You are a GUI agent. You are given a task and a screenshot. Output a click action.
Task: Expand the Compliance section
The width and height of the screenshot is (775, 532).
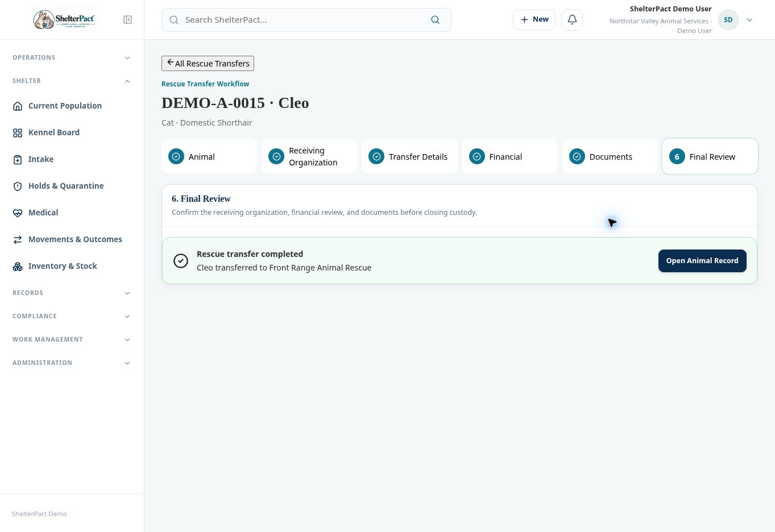(x=72, y=316)
